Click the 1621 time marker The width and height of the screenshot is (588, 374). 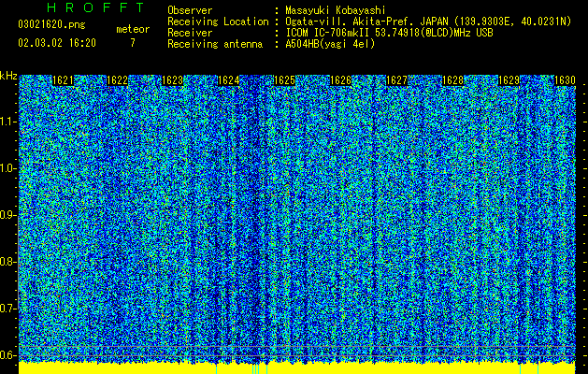tap(63, 80)
